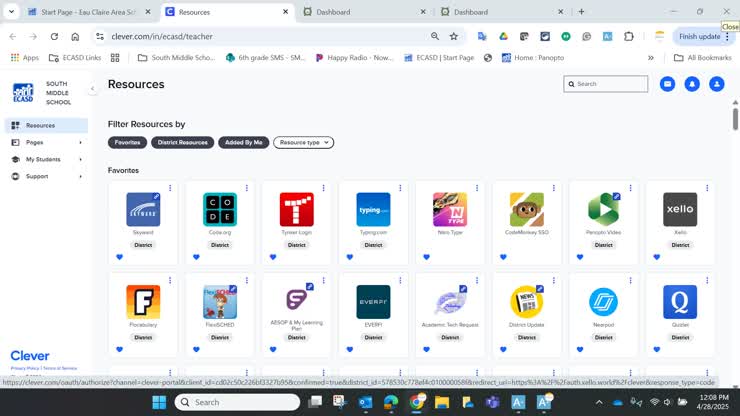The image size is (740, 416).
Task: Open the Panopto Video app icon
Action: pyautogui.click(x=604, y=209)
